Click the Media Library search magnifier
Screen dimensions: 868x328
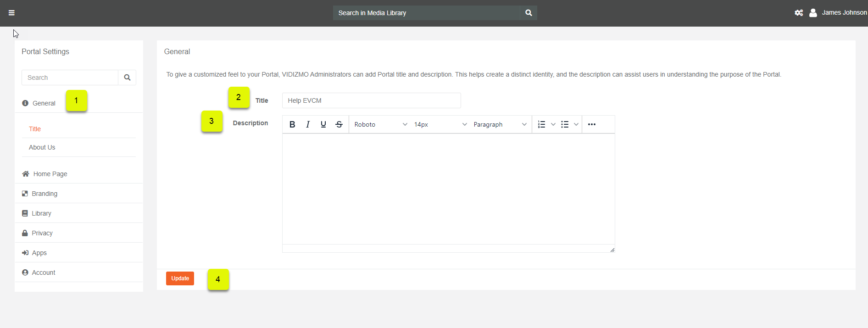529,13
